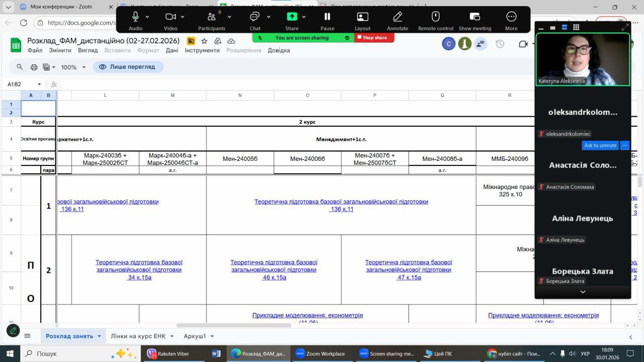The height and width of the screenshot is (362, 644).
Task: Open the Participants list icon
Action: tap(211, 17)
